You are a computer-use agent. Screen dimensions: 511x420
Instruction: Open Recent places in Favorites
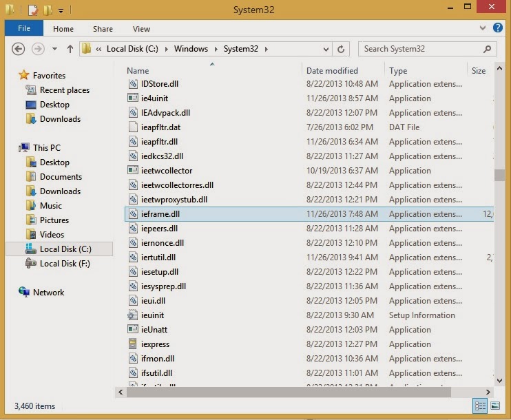click(x=65, y=90)
